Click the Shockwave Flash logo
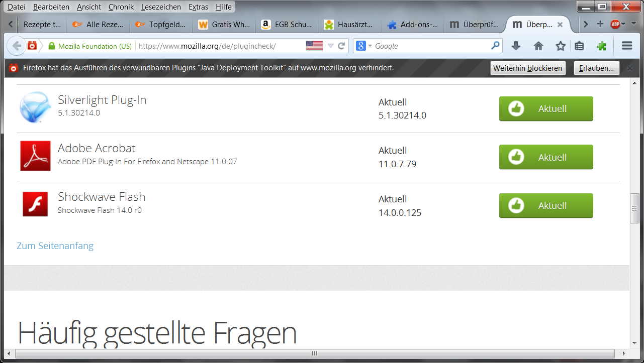Screen dimensions: 644x363 point(35,204)
